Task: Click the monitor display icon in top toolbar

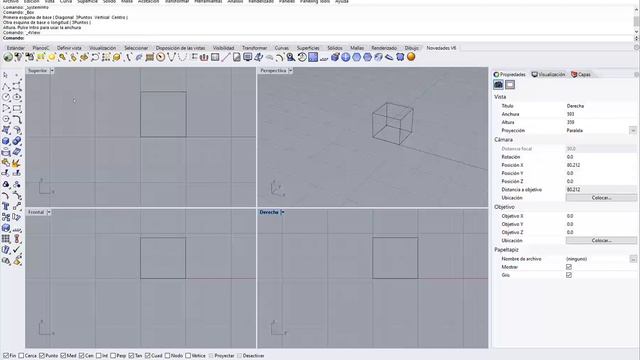Action: pyautogui.click(x=247, y=57)
